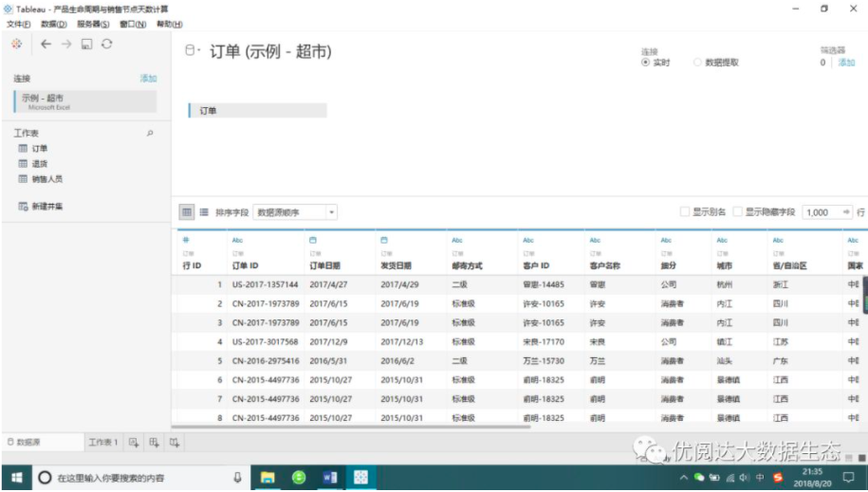Click the new worksheet icon
Screen dimensions: 868x492
point(134,442)
